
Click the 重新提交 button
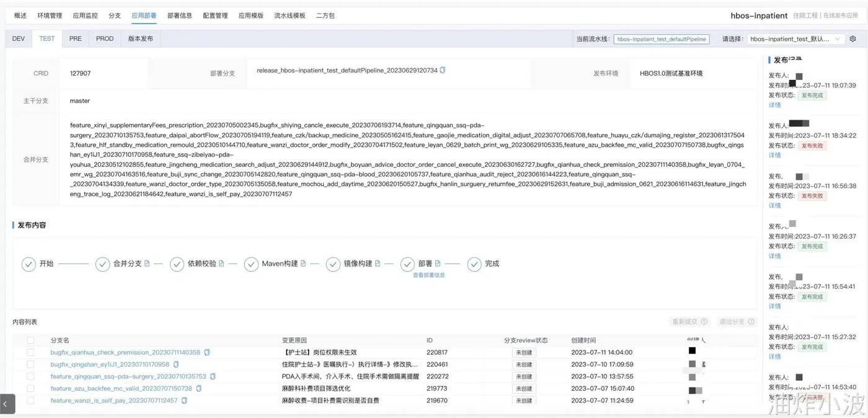click(x=690, y=322)
